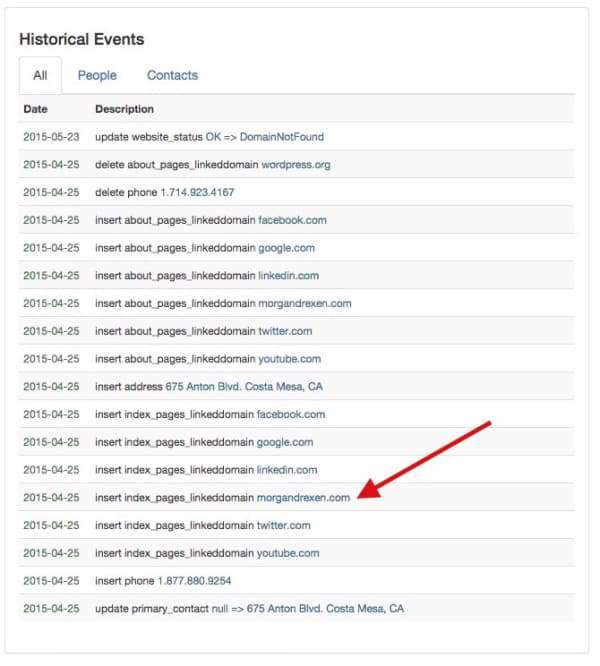
Task: Open facebook.com in about_pages row
Action: point(292,220)
